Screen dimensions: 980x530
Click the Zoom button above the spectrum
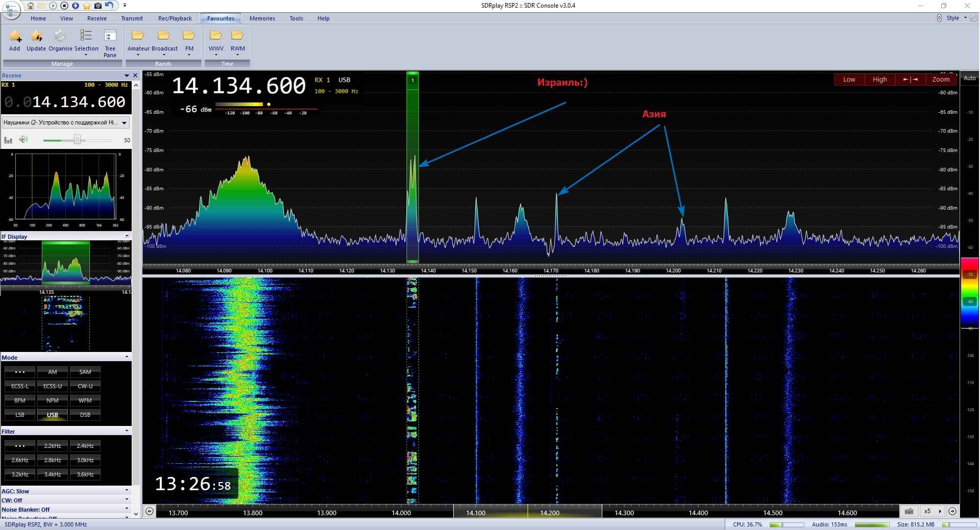941,79
